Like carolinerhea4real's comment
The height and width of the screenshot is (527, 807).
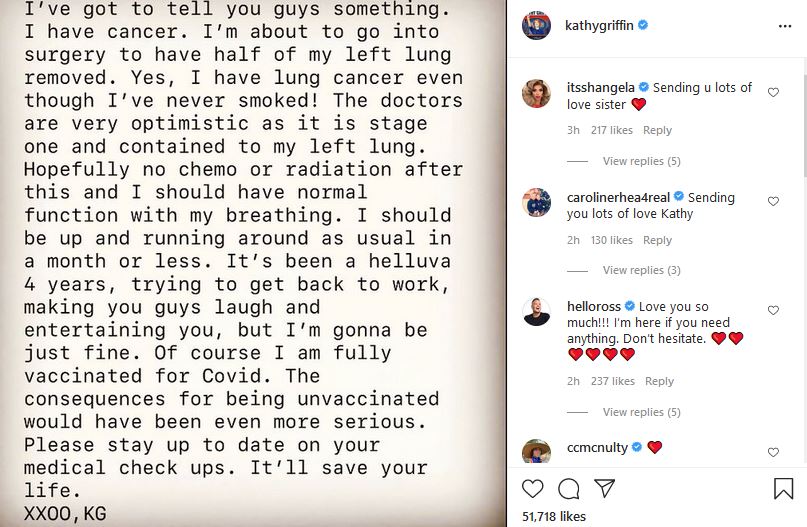[x=773, y=201]
